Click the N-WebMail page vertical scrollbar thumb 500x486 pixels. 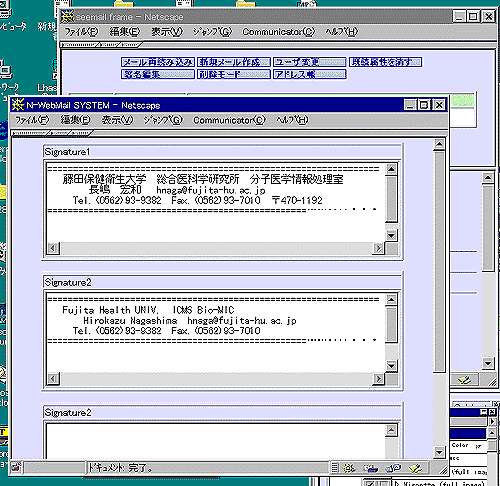(439, 262)
